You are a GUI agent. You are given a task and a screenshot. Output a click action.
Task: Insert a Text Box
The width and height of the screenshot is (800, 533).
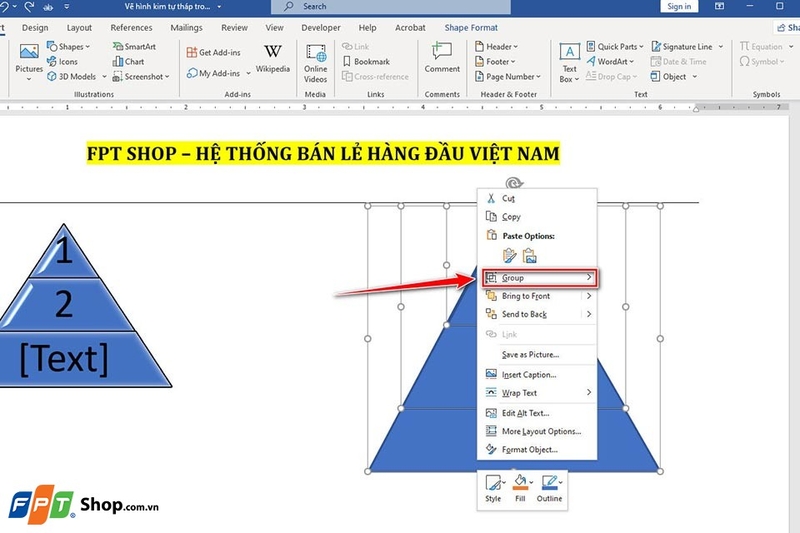click(569, 63)
